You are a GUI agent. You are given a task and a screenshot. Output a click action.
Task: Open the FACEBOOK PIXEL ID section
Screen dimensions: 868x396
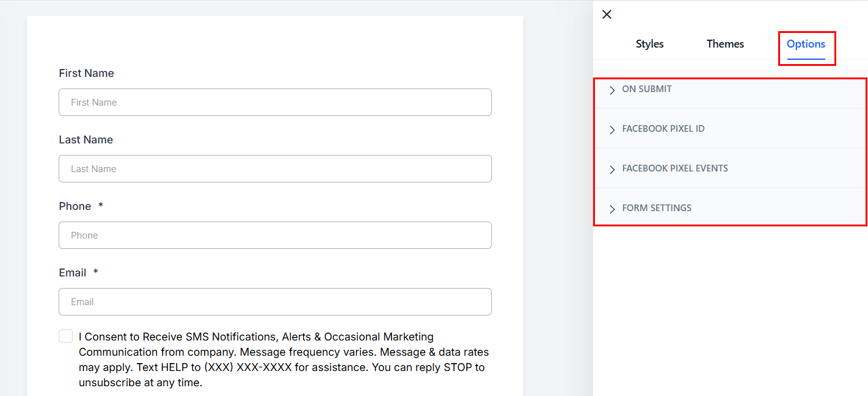click(x=663, y=129)
